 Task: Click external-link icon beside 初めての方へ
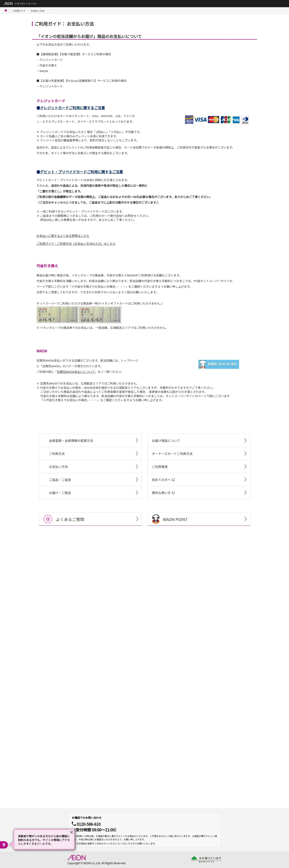pyautogui.click(x=173, y=480)
